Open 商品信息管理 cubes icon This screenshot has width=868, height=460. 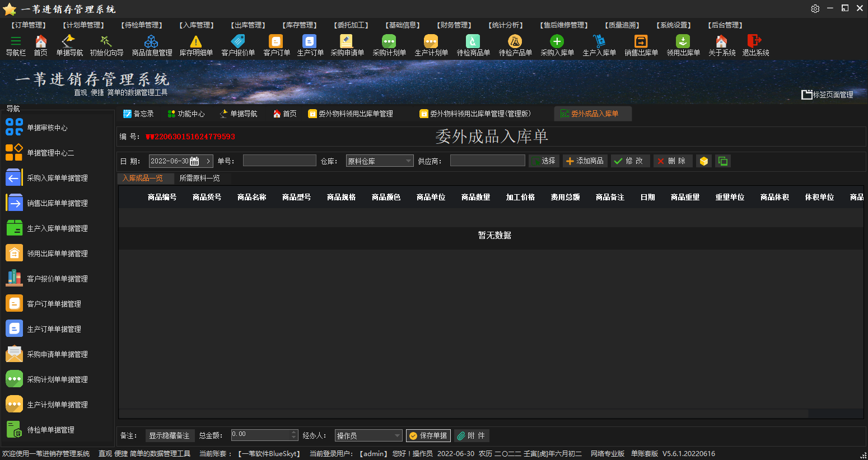[x=151, y=41]
